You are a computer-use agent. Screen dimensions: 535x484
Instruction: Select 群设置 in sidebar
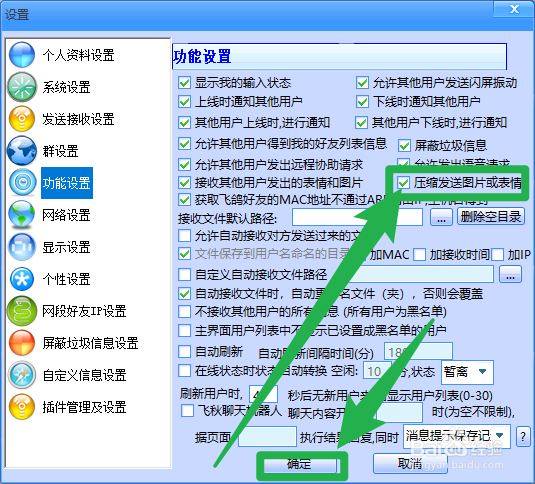[x=60, y=151]
